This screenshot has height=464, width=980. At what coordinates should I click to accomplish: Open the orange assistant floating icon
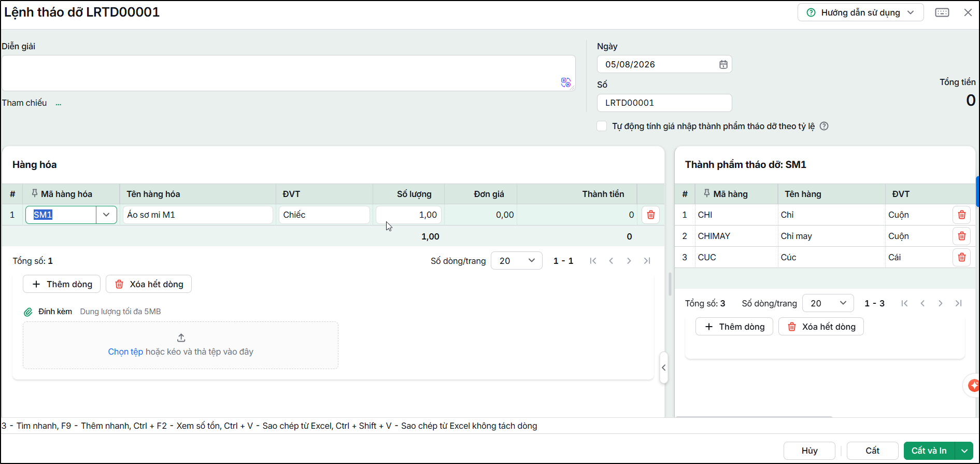pos(973,385)
